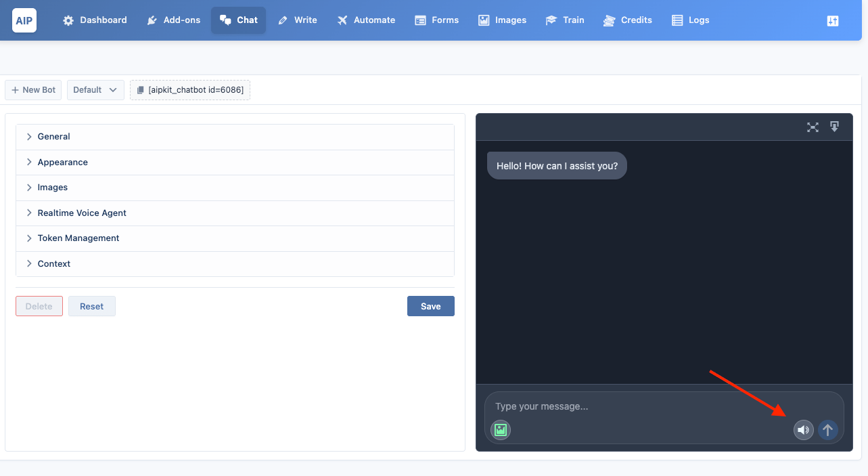Screen dimensions: 868x476
Task: Expand the Realtime Voice Agent section
Action: coord(235,213)
